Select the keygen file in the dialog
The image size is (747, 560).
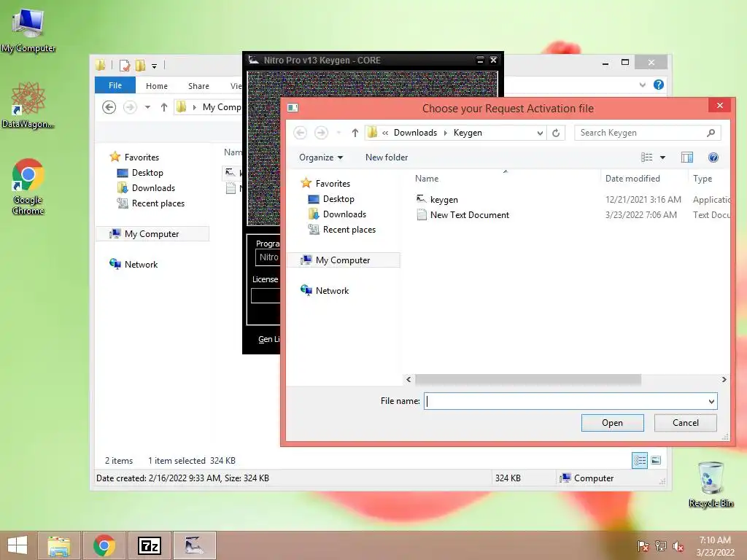pyautogui.click(x=444, y=200)
